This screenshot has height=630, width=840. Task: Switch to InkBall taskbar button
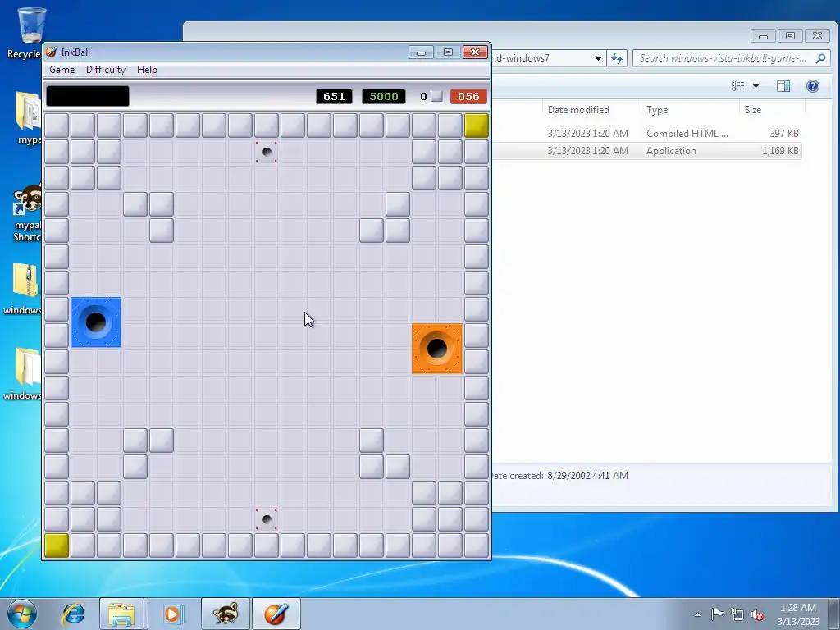pos(276,614)
